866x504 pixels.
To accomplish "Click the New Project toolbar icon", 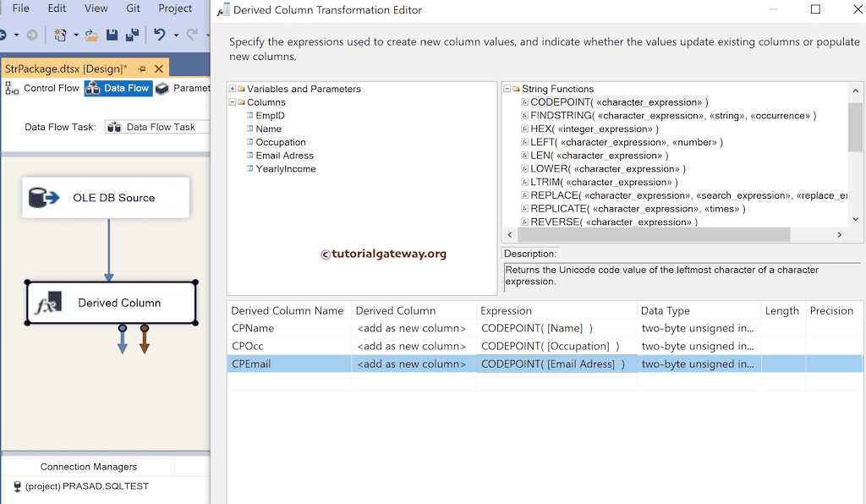I will [x=60, y=36].
